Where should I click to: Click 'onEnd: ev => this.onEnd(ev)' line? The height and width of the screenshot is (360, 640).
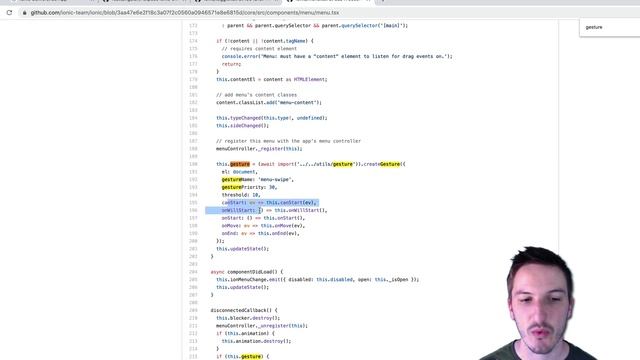(260, 233)
